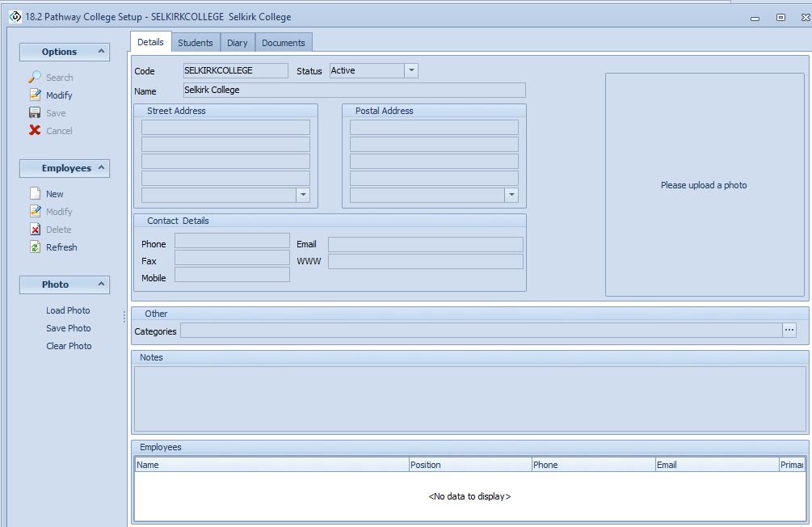The height and width of the screenshot is (527, 812).
Task: Click into the Notes text area
Action: point(469,398)
